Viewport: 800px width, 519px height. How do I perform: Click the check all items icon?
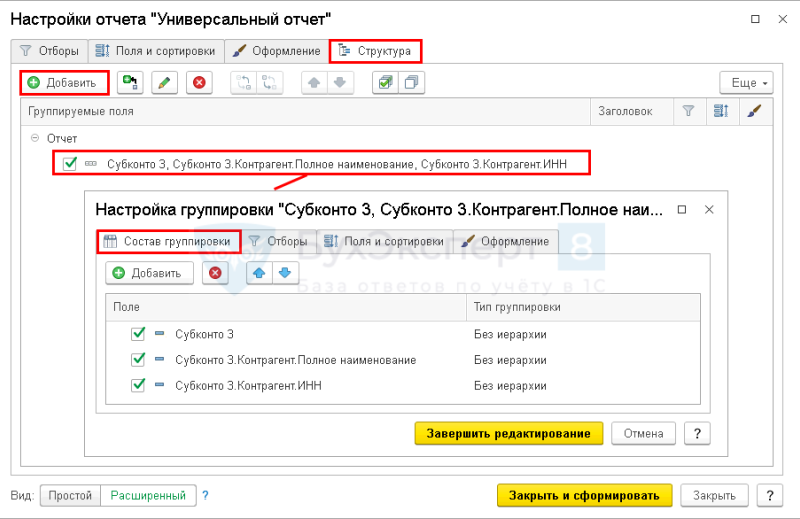click(385, 83)
